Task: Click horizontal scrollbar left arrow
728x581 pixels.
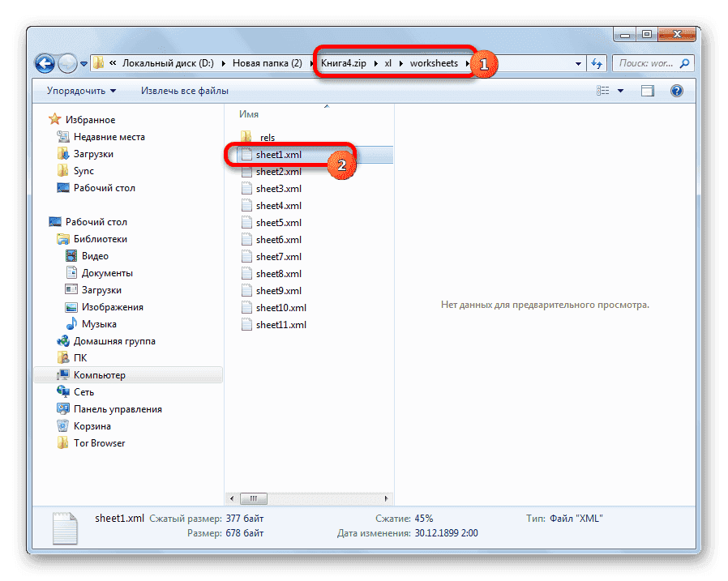Action: click(232, 498)
